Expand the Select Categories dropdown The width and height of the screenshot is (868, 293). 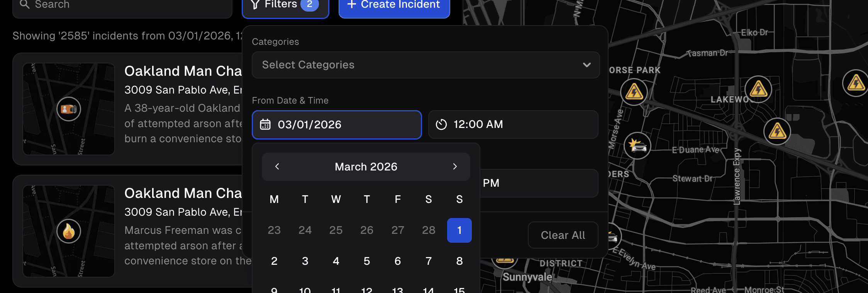[x=426, y=65]
